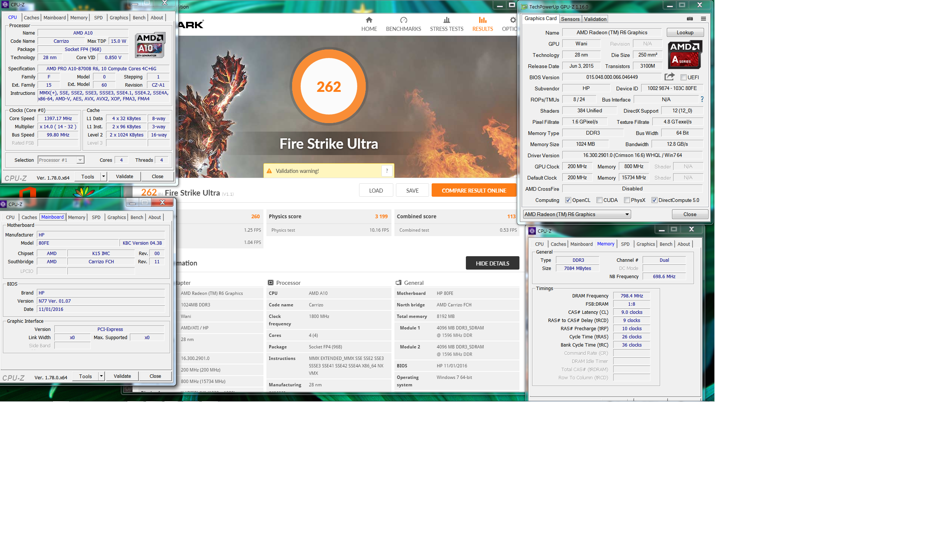The height and width of the screenshot is (560, 931).
Task: Click the Driver Version field in GPU-Z
Action: pyautogui.click(x=632, y=155)
